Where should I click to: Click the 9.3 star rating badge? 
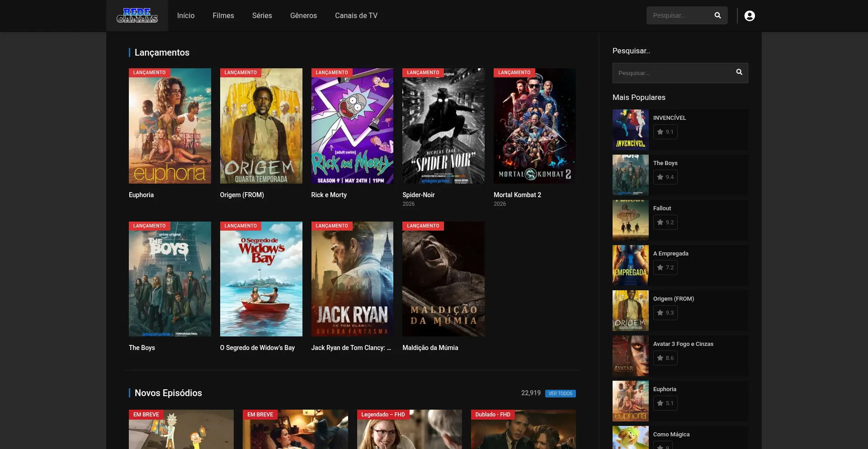pyautogui.click(x=665, y=313)
